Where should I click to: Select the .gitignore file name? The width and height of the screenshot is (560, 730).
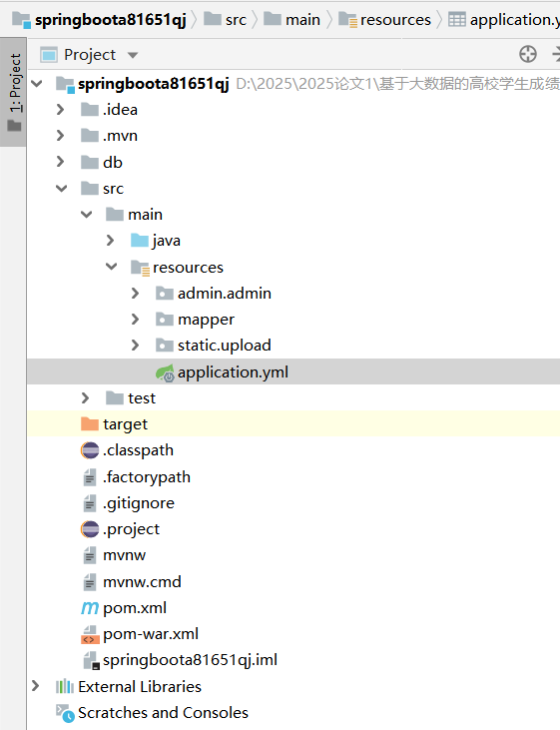pos(139,503)
